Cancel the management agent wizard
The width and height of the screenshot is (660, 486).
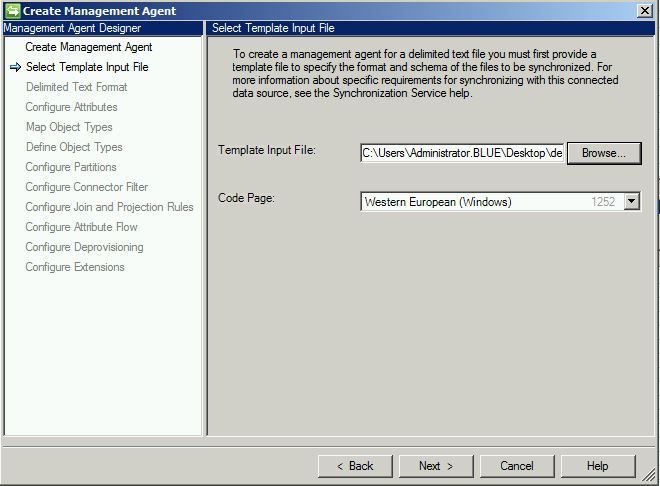click(x=517, y=466)
